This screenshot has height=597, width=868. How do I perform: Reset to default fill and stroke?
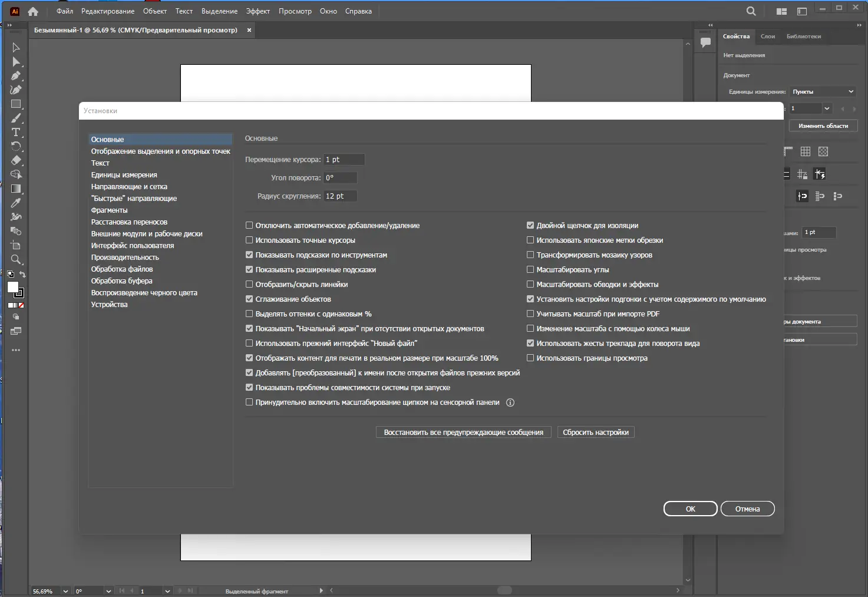click(10, 274)
